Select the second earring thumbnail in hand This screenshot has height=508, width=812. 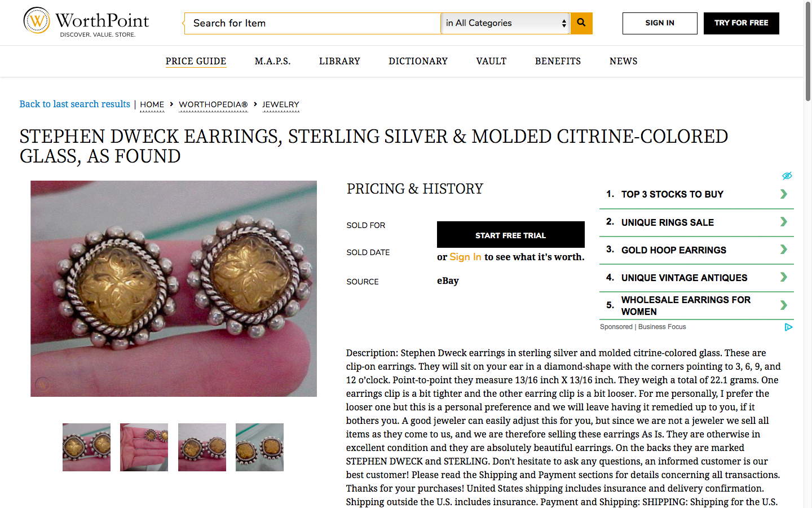coord(144,447)
